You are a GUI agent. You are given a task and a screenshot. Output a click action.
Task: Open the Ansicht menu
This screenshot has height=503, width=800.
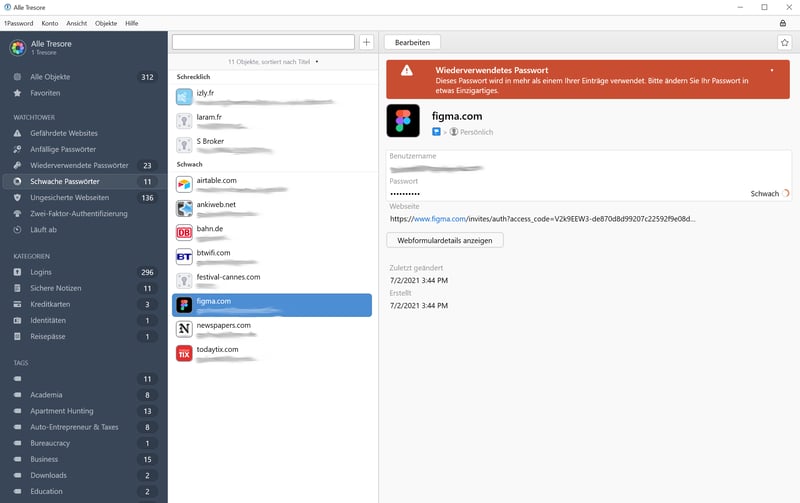point(77,23)
